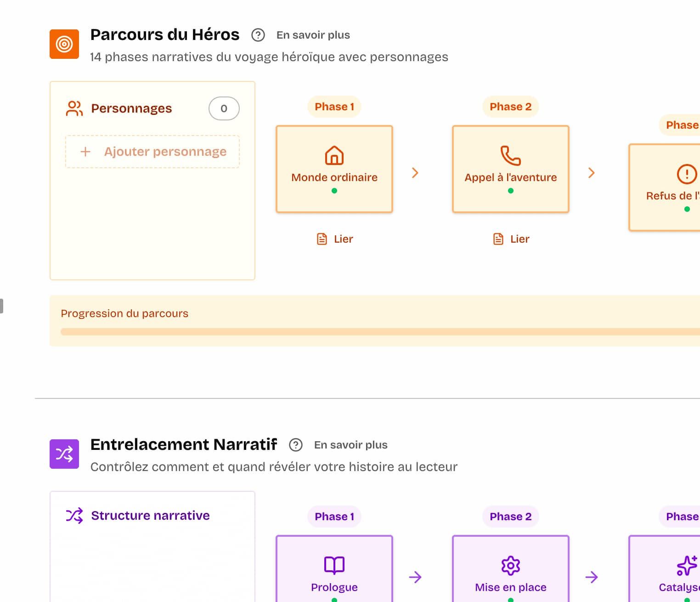Open En savoir plus for Parcours du Héros
The image size is (700, 602).
tap(313, 34)
